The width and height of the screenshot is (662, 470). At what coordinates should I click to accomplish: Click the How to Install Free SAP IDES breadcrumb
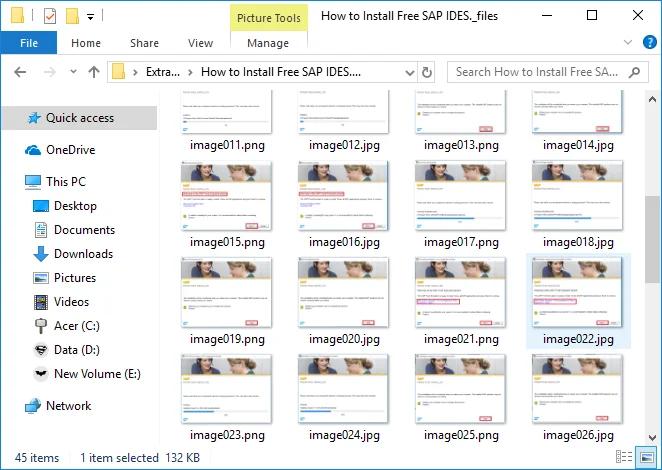pyautogui.click(x=281, y=72)
